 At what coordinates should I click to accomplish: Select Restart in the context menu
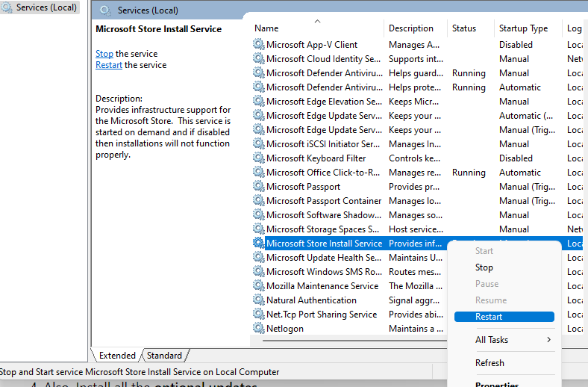click(504, 317)
